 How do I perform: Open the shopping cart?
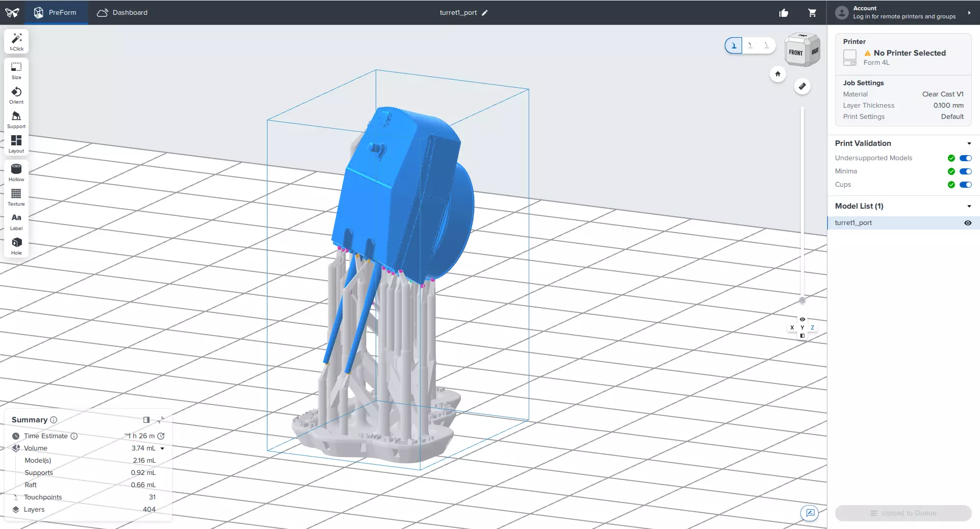click(x=812, y=13)
